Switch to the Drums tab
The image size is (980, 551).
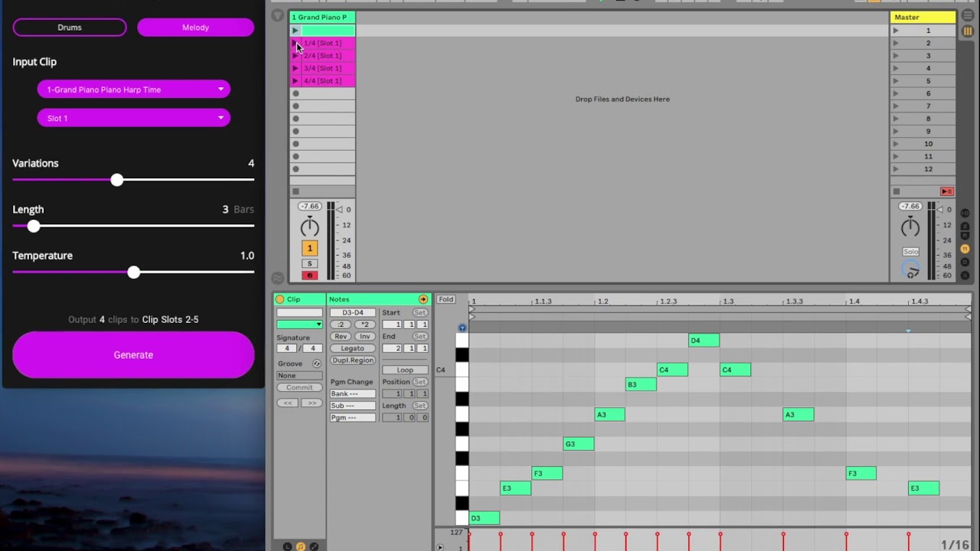[70, 28]
